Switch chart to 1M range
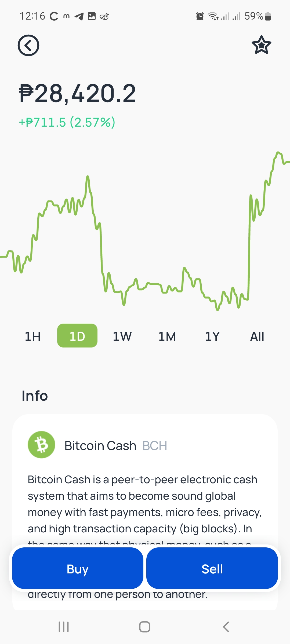This screenshot has height=644, width=290. (167, 336)
